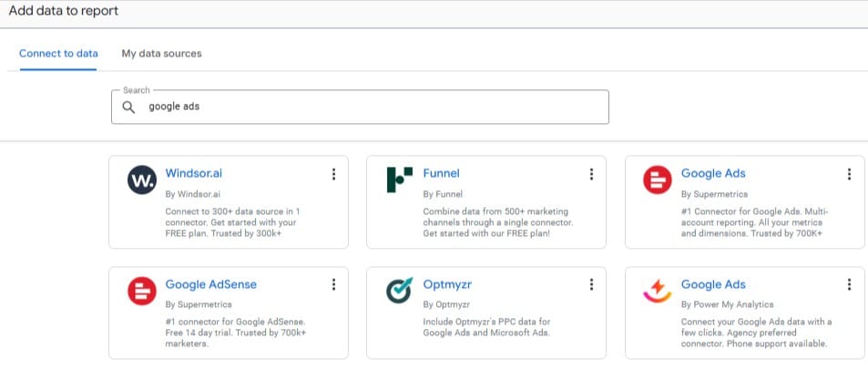This screenshot has width=868, height=370.
Task: Select the Funnel connector title
Action: [441, 173]
